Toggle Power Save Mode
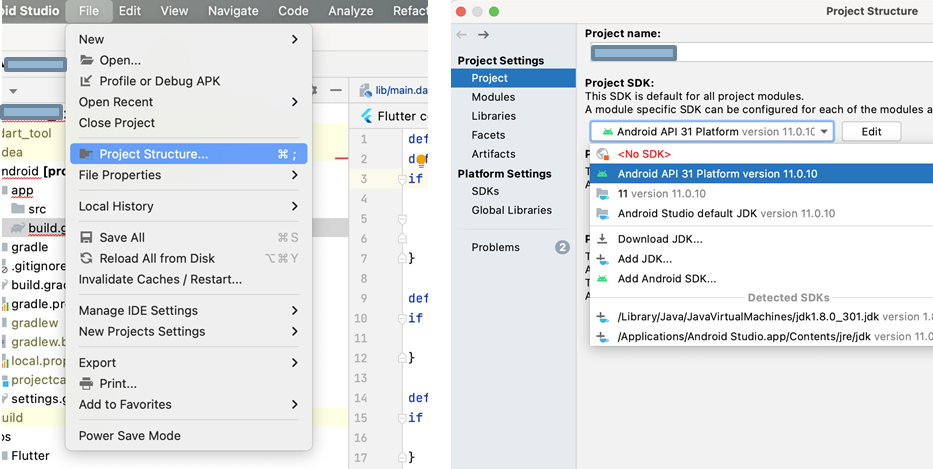 189,436
